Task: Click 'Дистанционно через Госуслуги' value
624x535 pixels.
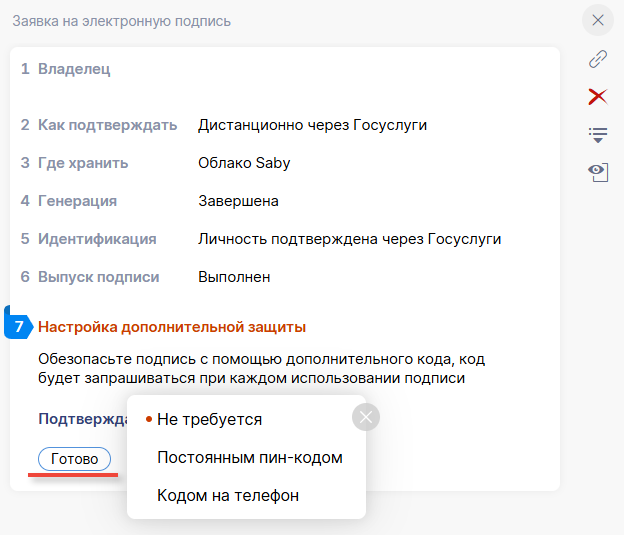Action: (x=312, y=125)
